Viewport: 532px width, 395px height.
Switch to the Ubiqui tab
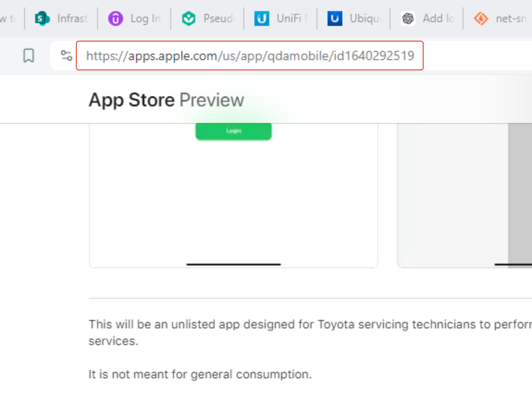coord(365,18)
